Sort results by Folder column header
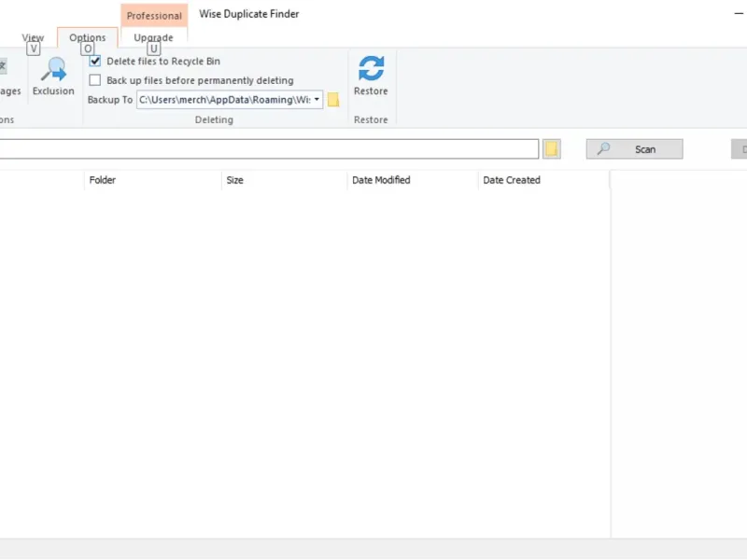The width and height of the screenshot is (747, 560). click(153, 180)
